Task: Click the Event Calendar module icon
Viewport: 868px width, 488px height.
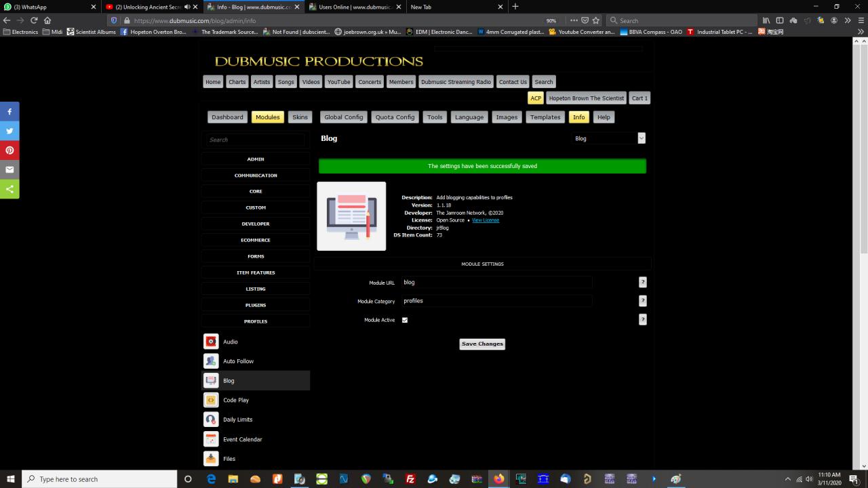Action: (211, 439)
